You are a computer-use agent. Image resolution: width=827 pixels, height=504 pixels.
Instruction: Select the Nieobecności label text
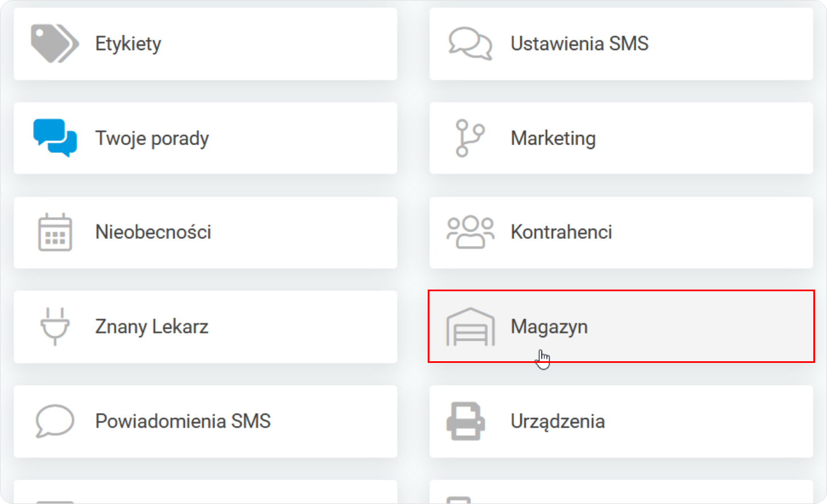coord(153,232)
